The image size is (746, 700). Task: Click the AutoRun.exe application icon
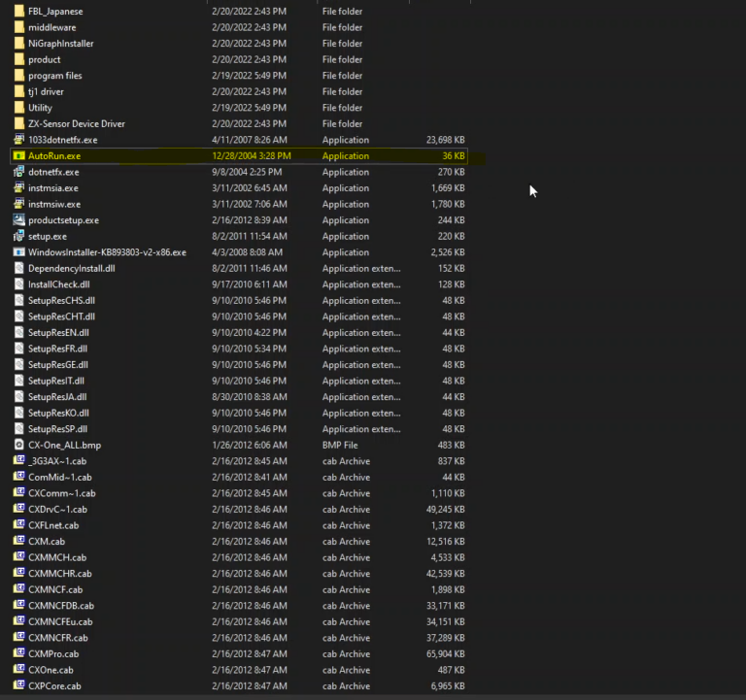[x=18, y=155]
